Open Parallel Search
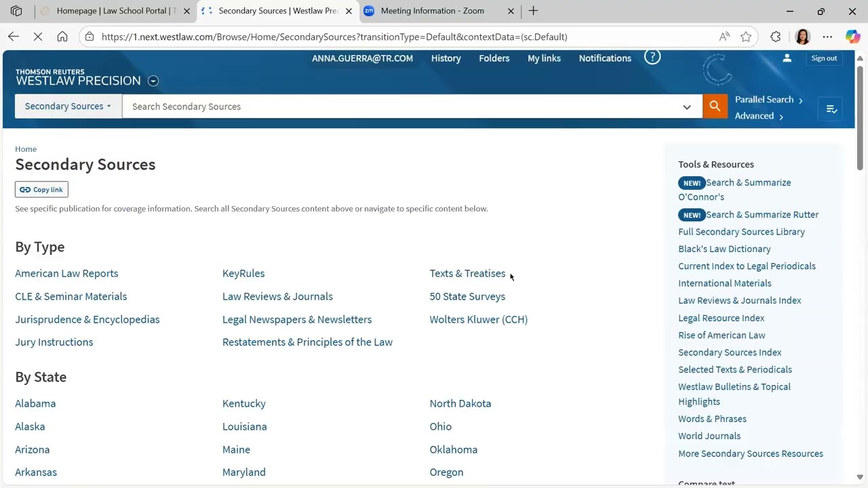 769,100
